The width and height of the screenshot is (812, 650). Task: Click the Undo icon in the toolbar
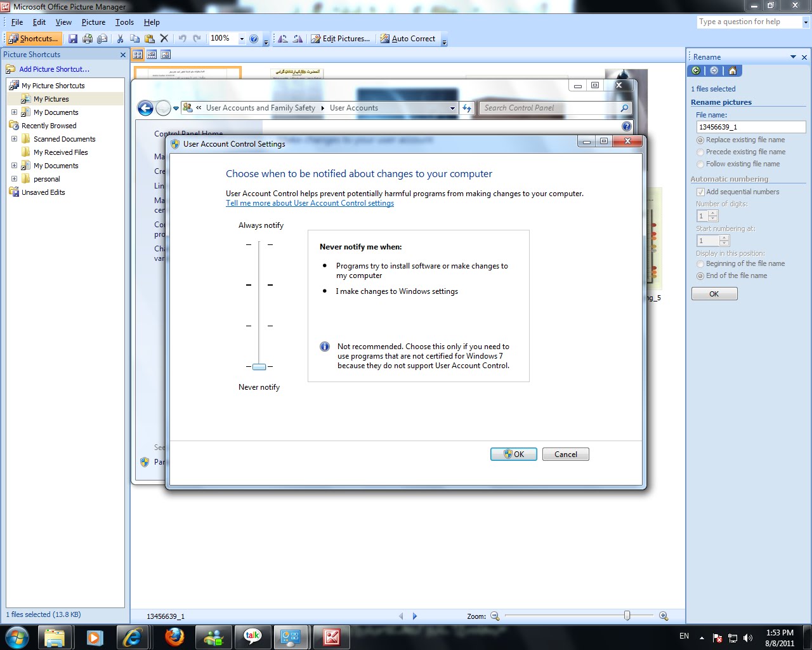click(x=183, y=38)
